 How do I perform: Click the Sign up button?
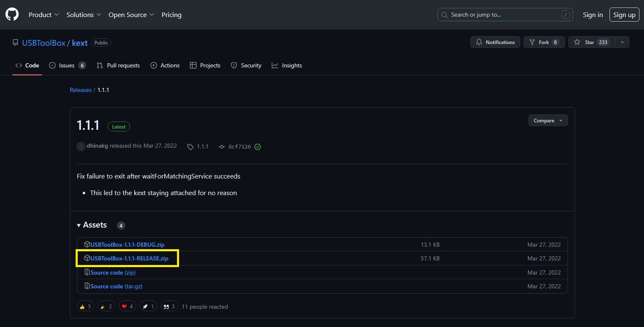(624, 15)
